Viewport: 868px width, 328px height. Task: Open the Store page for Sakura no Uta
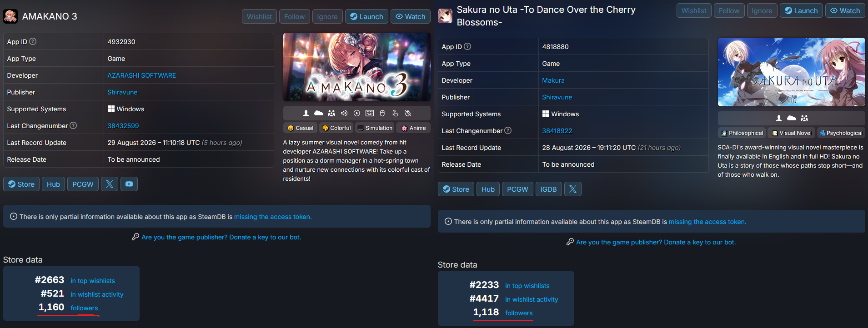pos(456,189)
